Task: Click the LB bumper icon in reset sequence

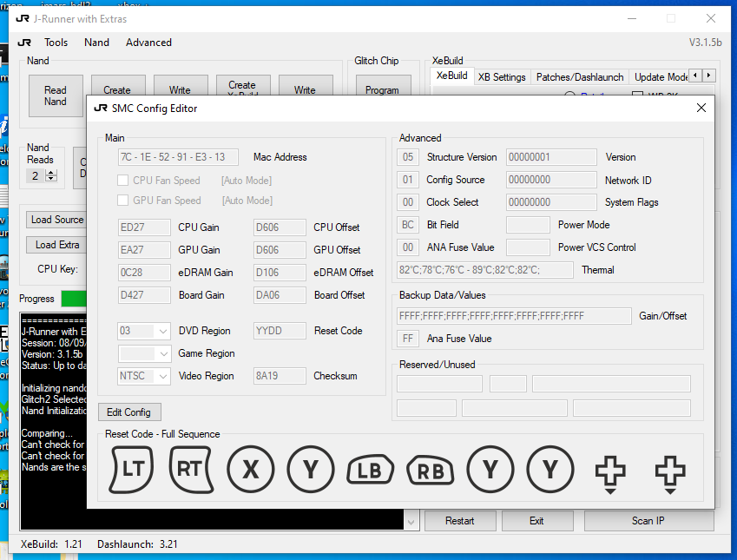Action: pyautogui.click(x=371, y=470)
